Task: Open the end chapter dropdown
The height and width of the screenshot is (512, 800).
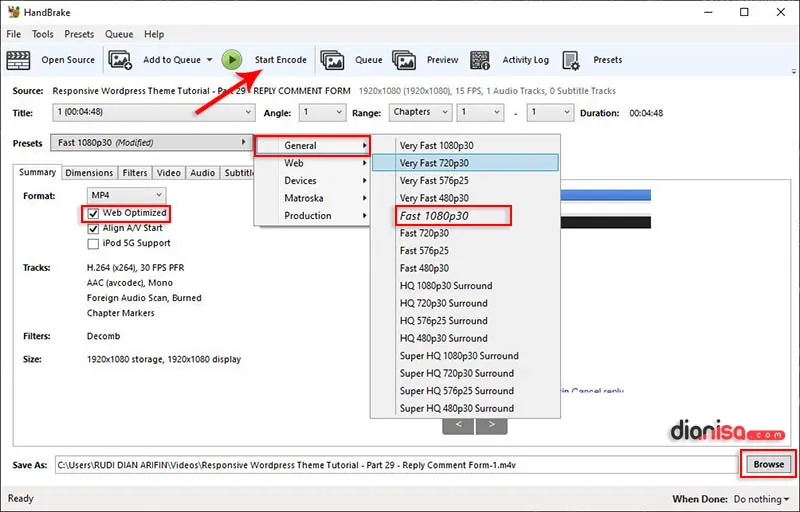Action: pyautogui.click(x=550, y=112)
